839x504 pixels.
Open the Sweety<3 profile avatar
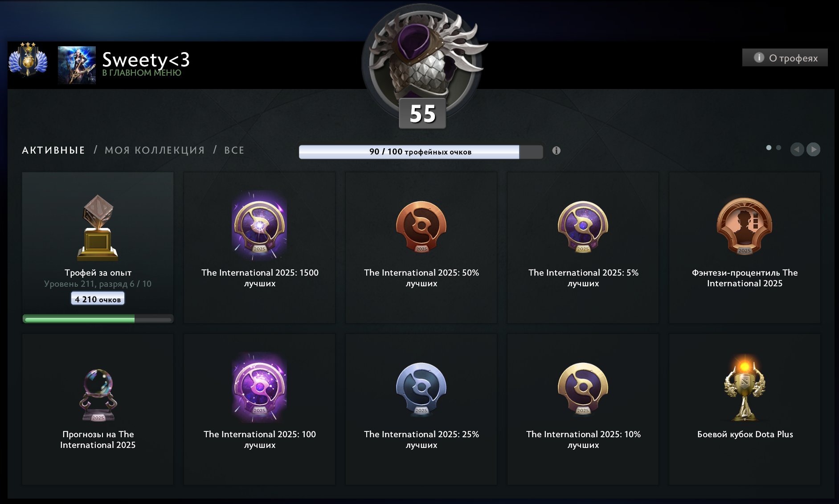point(77,65)
